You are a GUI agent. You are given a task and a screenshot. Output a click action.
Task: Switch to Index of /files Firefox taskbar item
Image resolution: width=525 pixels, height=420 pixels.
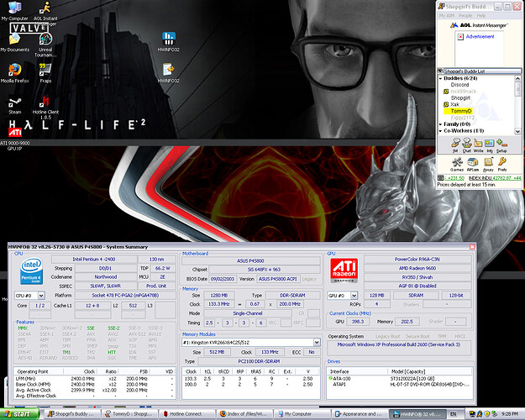pyautogui.click(x=244, y=414)
